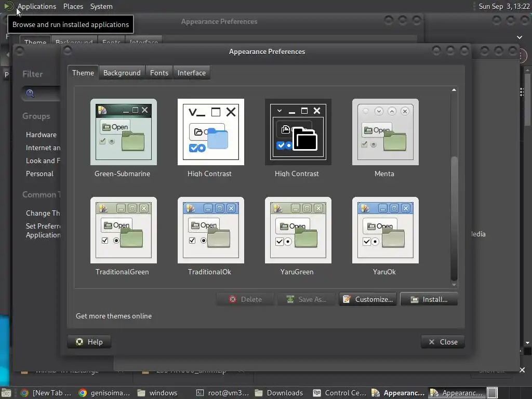This screenshot has width=532, height=399.
Task: Click the Delete button's red icon
Action: (233, 299)
